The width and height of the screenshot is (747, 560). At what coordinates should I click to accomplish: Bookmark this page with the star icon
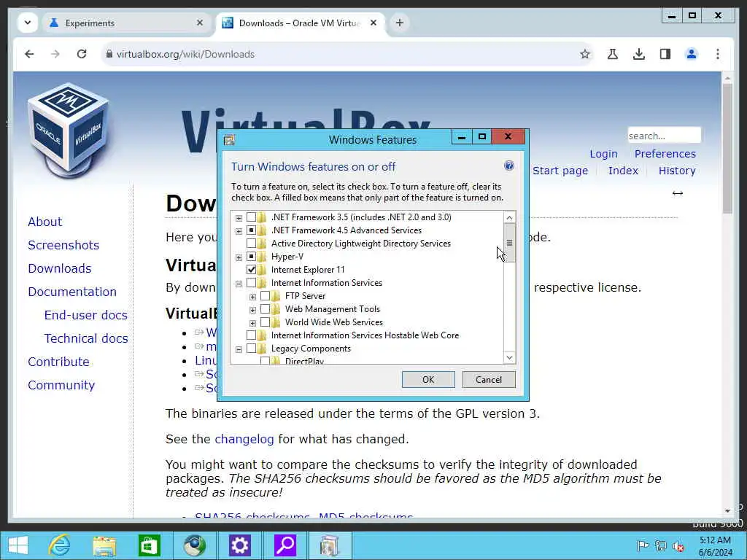(585, 54)
